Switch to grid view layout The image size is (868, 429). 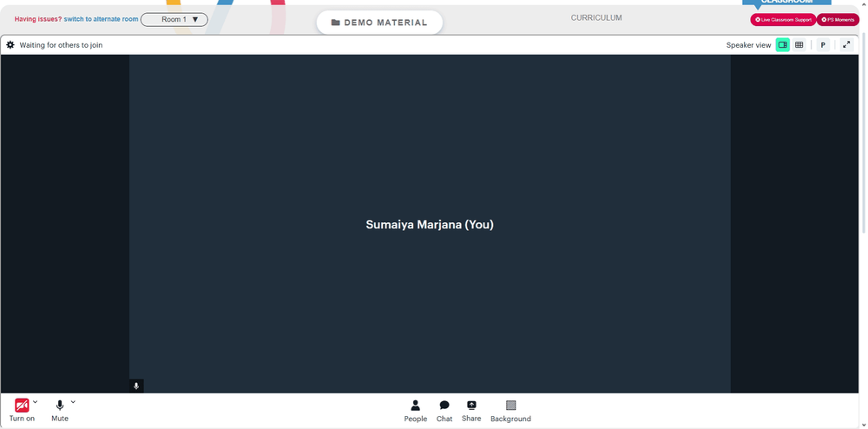pyautogui.click(x=799, y=45)
